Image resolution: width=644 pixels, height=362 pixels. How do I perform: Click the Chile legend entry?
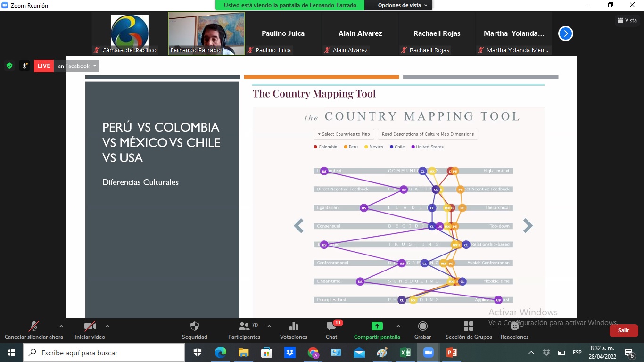pyautogui.click(x=397, y=147)
